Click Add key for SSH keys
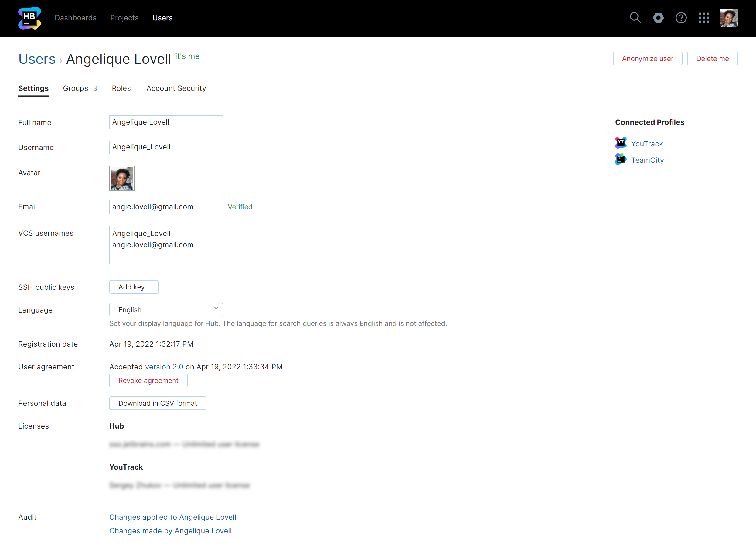The height and width of the screenshot is (554, 756). 134,287
